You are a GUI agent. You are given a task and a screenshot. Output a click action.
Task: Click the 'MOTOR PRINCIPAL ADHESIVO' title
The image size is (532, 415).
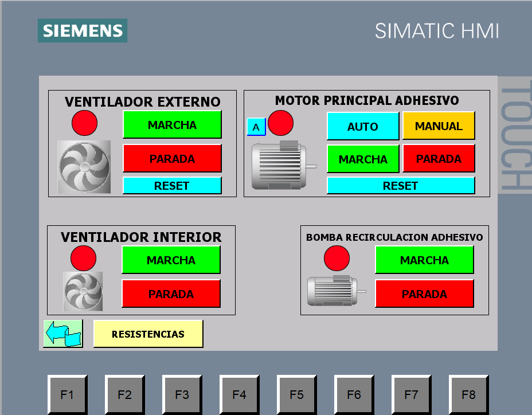pyautogui.click(x=367, y=100)
